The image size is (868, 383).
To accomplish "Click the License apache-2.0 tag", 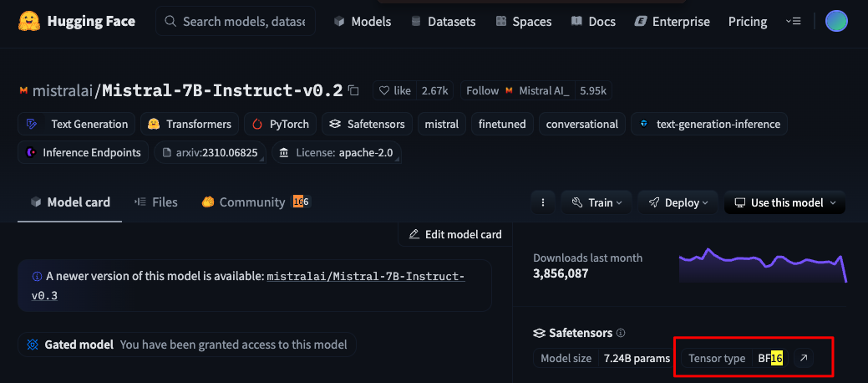I will (x=337, y=152).
